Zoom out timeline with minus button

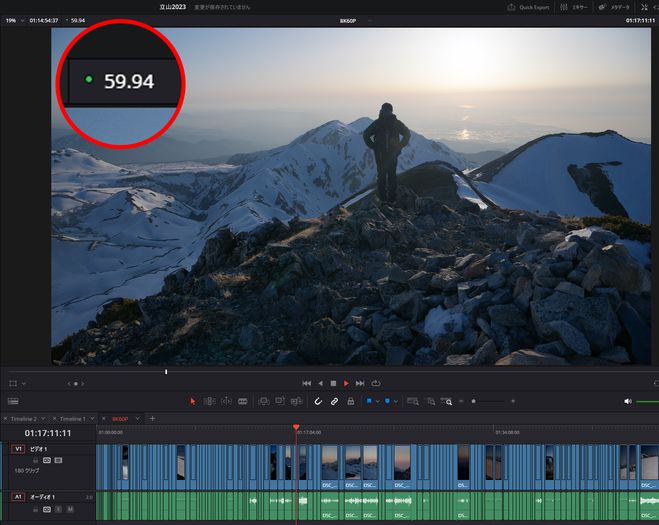461,401
